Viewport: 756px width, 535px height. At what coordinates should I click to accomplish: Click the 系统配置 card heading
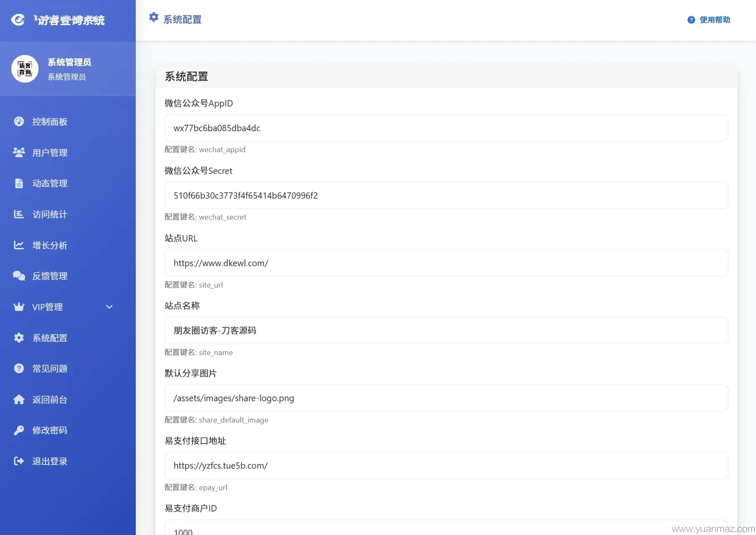coord(186,76)
